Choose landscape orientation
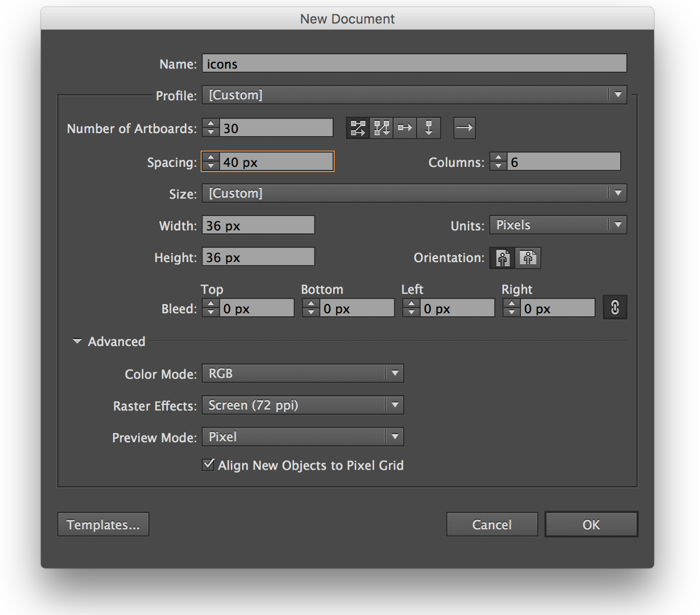Screen dimensions: 700x615 click(x=528, y=258)
